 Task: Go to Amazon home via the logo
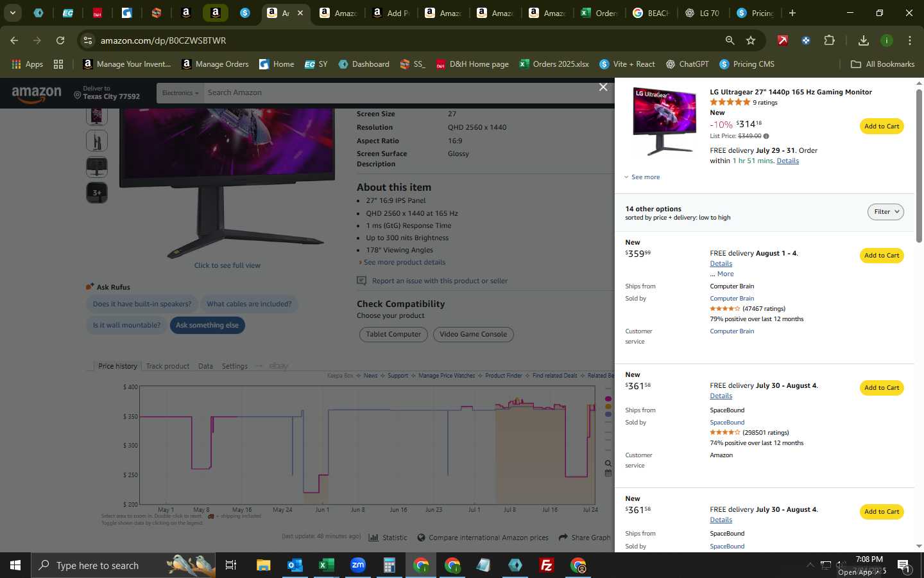pos(37,94)
